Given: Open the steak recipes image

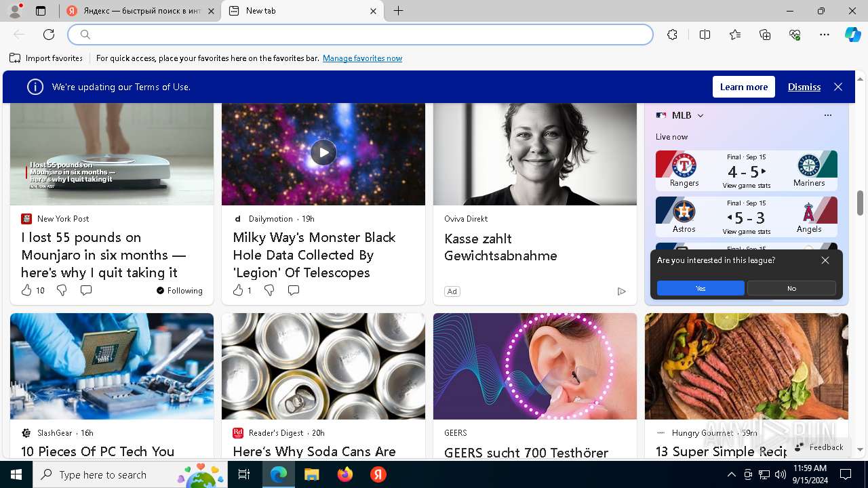Looking at the screenshot, I should (x=747, y=366).
